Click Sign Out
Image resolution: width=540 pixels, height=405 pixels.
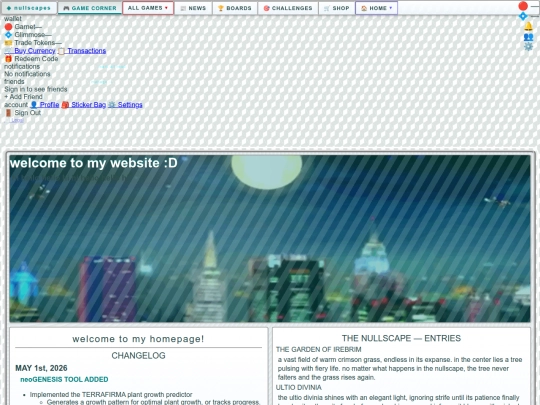(22, 113)
